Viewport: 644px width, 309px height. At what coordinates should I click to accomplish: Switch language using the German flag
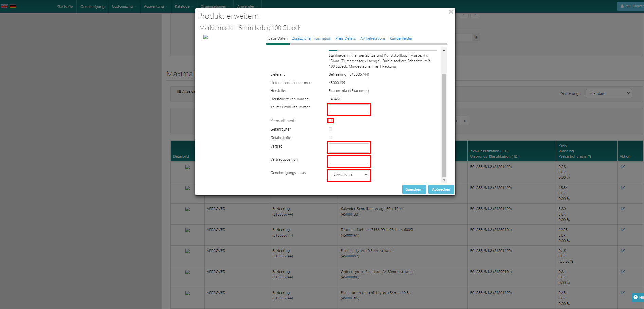(x=13, y=6)
